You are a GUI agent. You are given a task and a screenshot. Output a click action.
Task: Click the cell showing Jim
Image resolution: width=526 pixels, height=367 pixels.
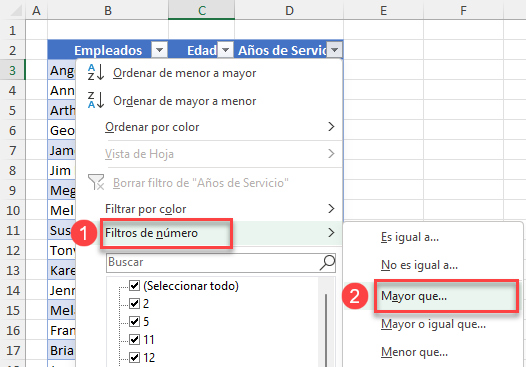click(x=62, y=170)
